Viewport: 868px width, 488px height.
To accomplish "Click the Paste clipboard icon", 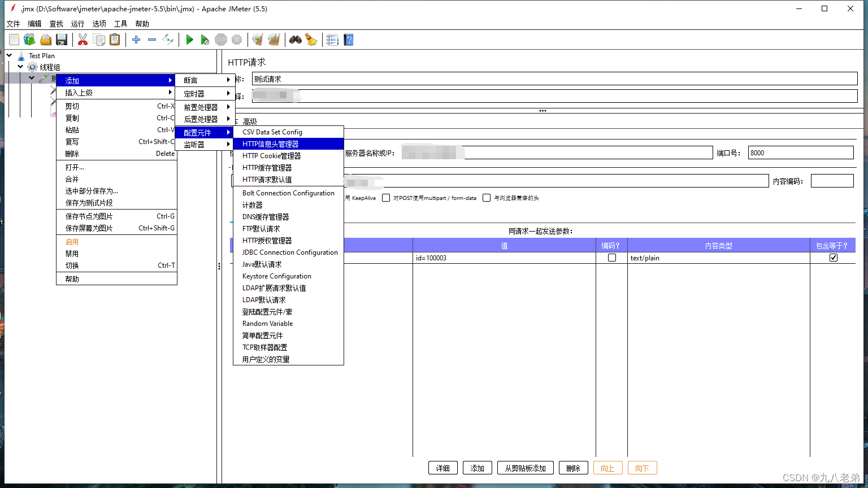I will [x=115, y=40].
